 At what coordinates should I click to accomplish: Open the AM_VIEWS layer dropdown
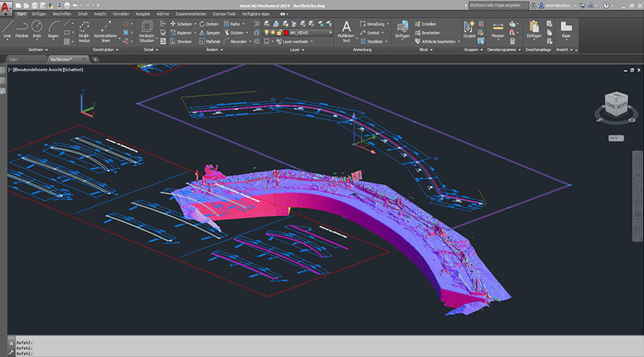(x=330, y=32)
